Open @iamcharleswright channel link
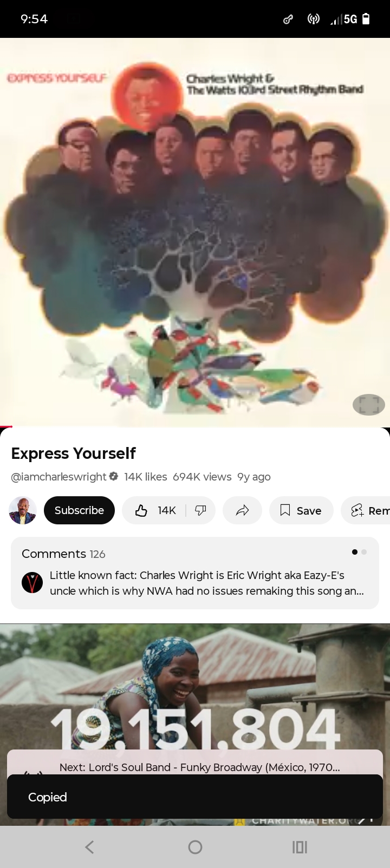 [x=58, y=477]
